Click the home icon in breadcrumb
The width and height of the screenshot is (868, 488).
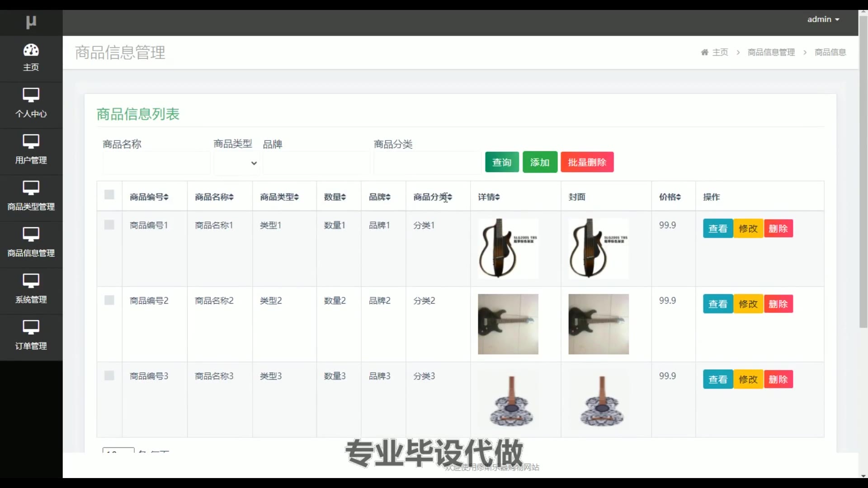[x=704, y=52]
